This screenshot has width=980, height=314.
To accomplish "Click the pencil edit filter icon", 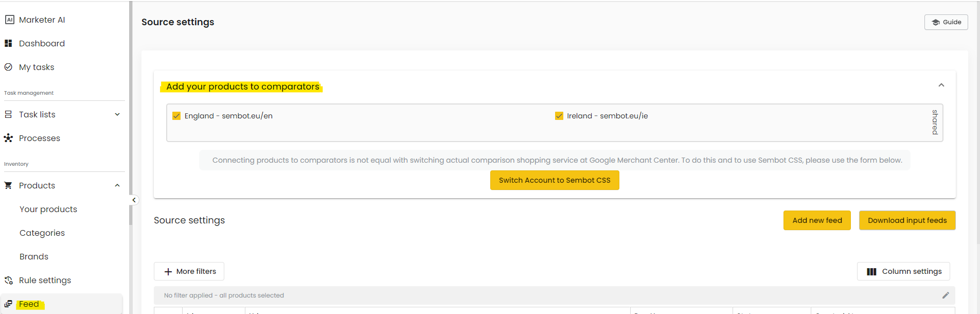I will click(946, 295).
